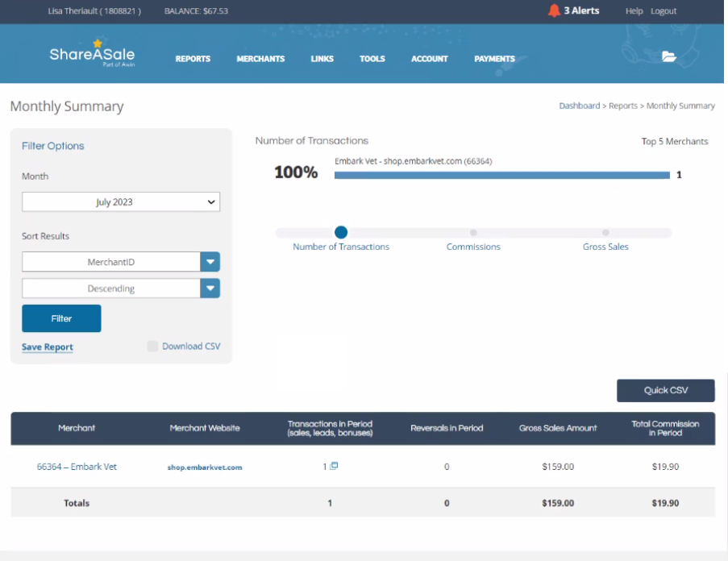Click the Total Commission in Period header
The image size is (728, 561).
[665, 428]
